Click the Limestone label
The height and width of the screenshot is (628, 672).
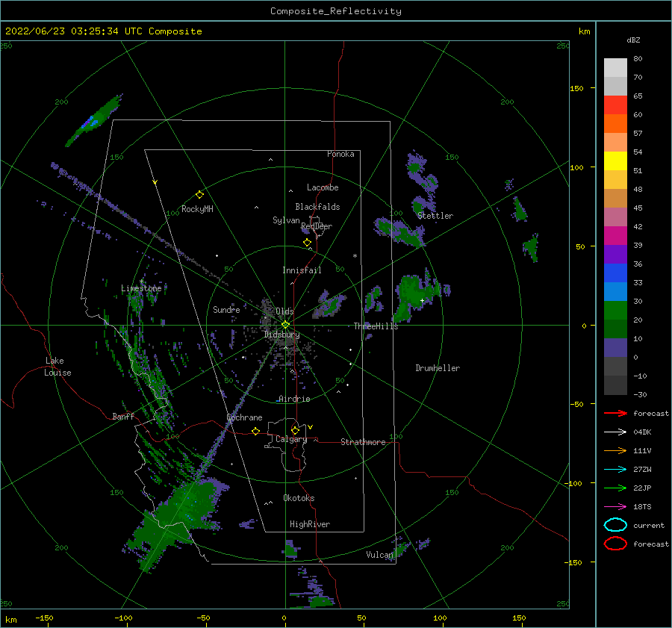[x=141, y=288]
